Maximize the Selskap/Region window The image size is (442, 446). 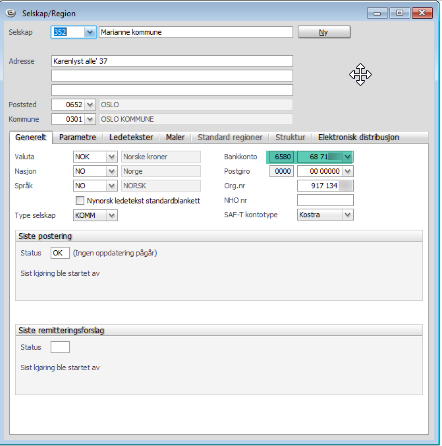pyautogui.click(x=399, y=13)
